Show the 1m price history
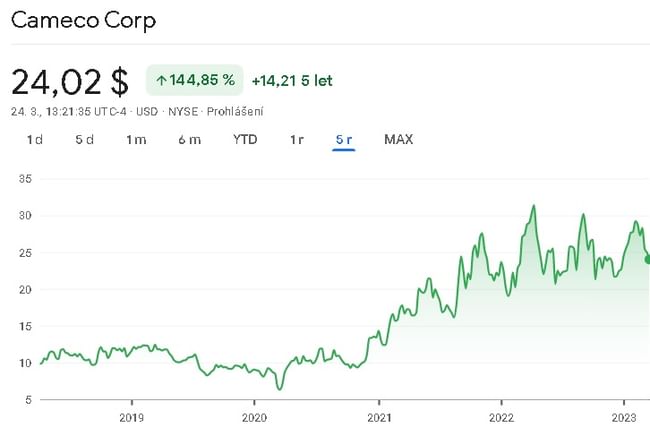650x427 pixels. [136, 139]
